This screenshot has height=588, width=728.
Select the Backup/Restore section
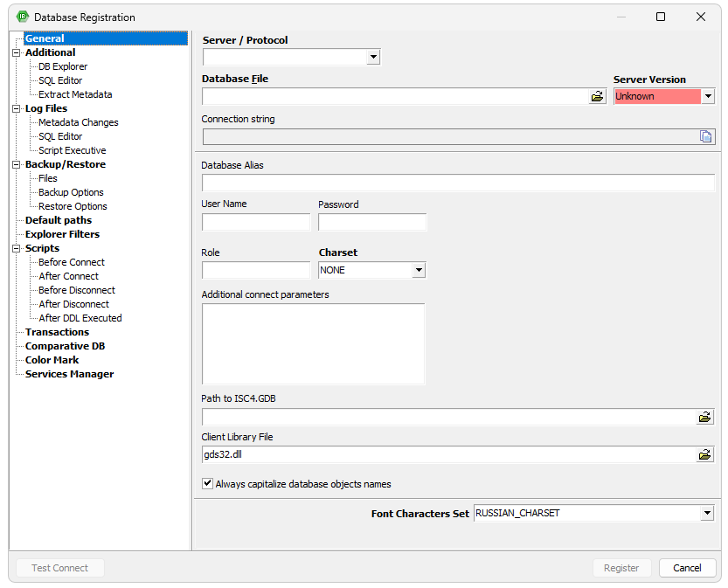point(66,164)
